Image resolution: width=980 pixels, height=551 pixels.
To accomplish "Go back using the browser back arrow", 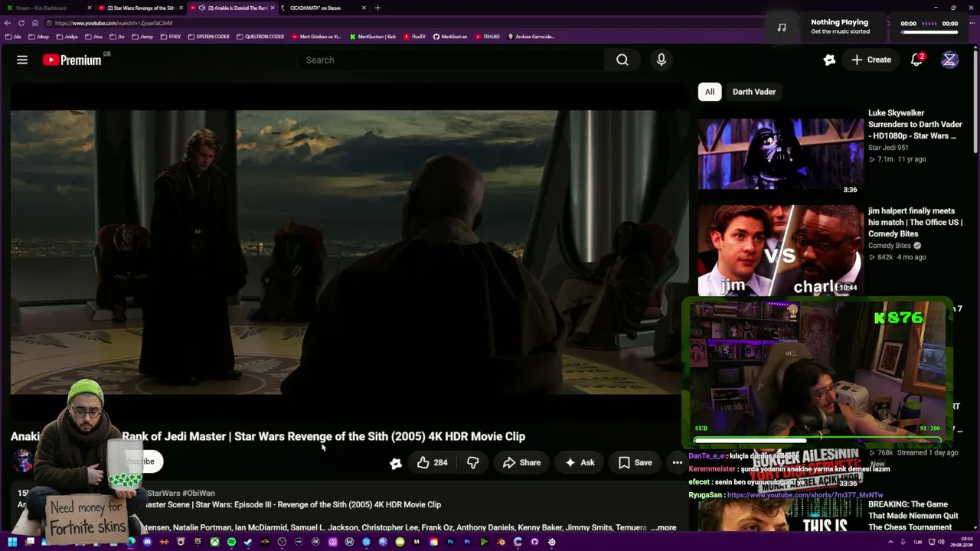I will click(x=8, y=23).
